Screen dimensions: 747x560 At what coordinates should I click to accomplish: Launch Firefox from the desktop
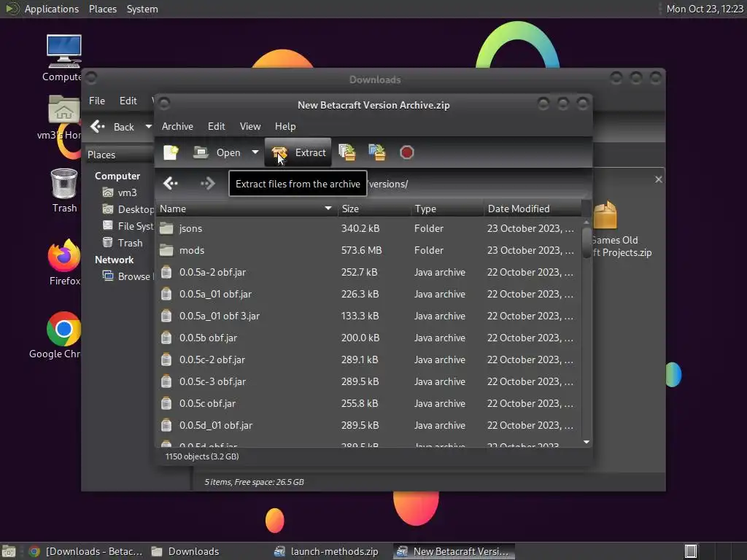click(64, 255)
